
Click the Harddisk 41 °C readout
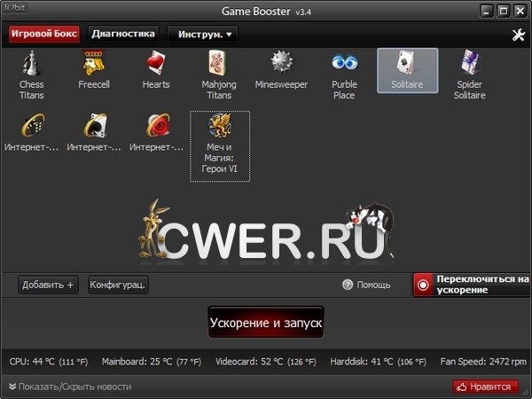(x=379, y=362)
